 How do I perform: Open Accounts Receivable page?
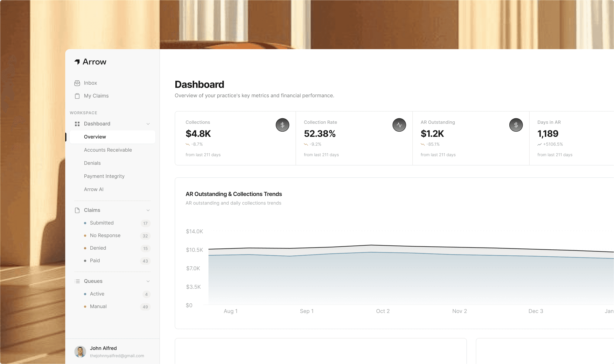click(x=108, y=150)
